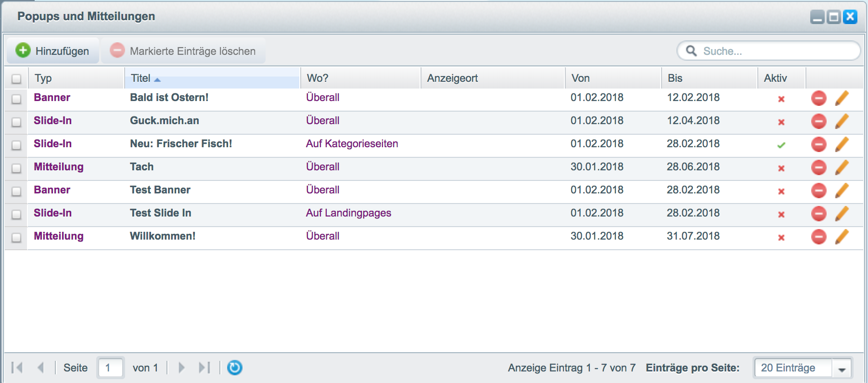Toggle active status of 'Tach'
The width and height of the screenshot is (868, 383).
click(781, 168)
